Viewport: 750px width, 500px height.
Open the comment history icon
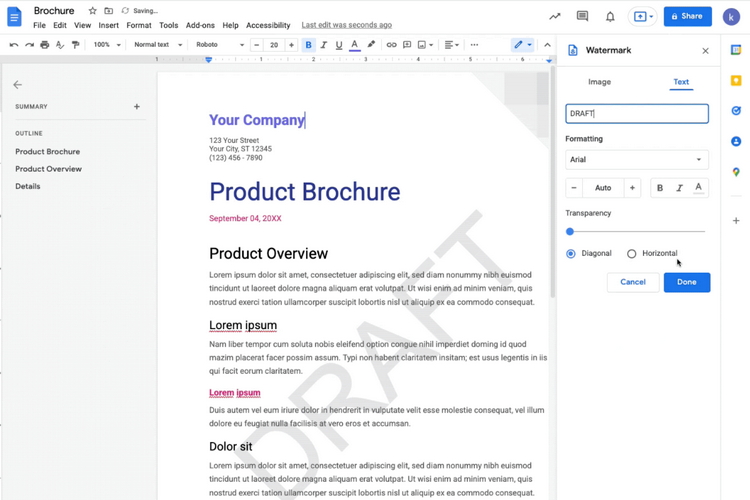click(582, 16)
